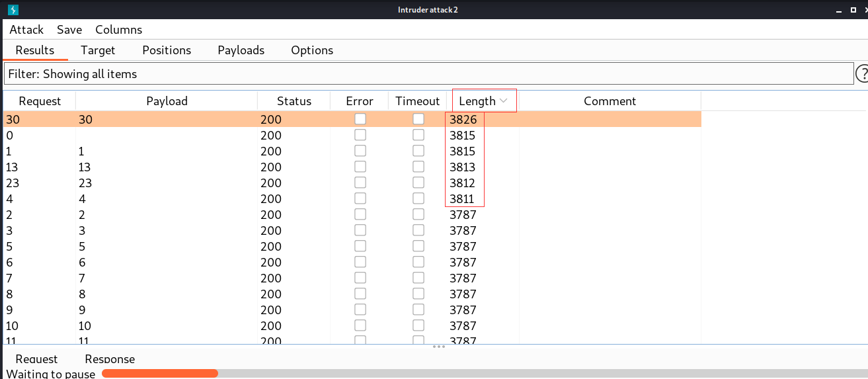The height and width of the screenshot is (379, 868).
Task: Tick the Error checkbox for request 1
Action: tap(360, 151)
